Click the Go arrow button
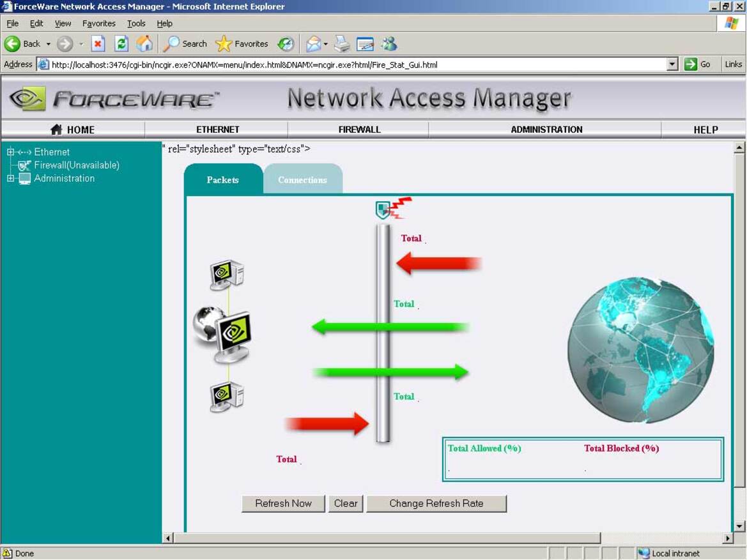The height and width of the screenshot is (560, 747). [697, 64]
